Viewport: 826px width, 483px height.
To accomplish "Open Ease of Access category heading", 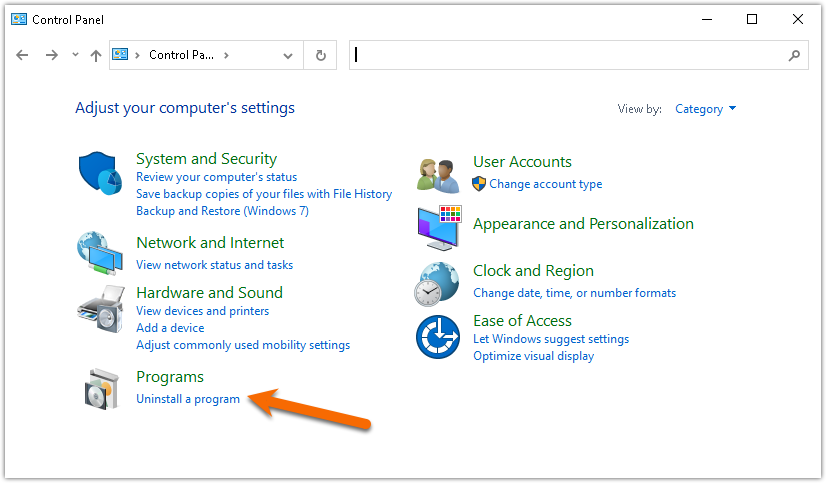I will (x=522, y=321).
